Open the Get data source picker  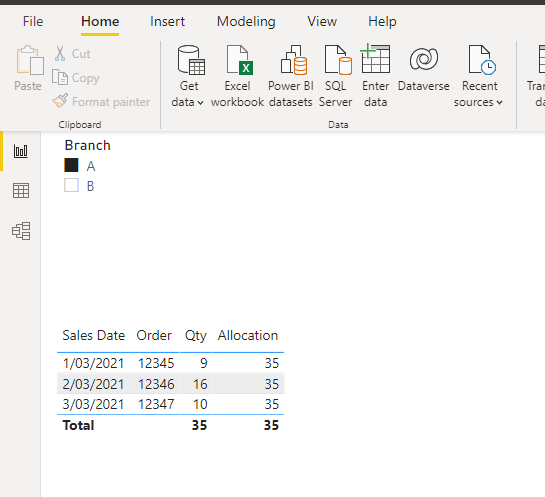[188, 76]
